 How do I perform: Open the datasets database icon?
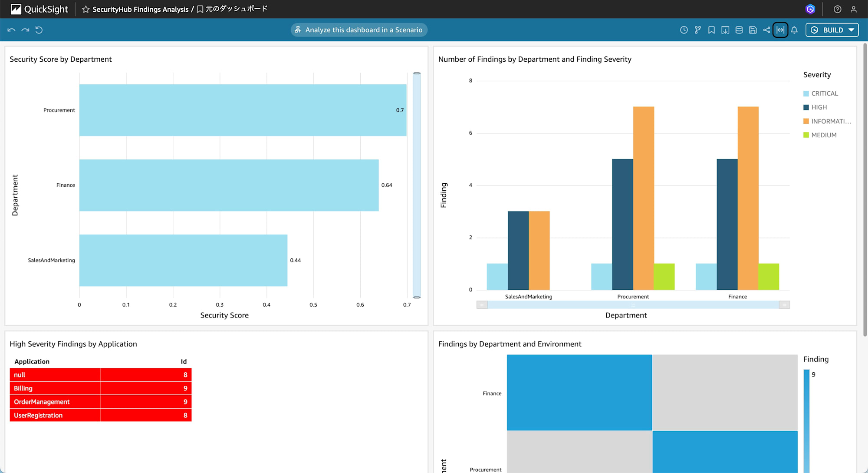pos(739,30)
